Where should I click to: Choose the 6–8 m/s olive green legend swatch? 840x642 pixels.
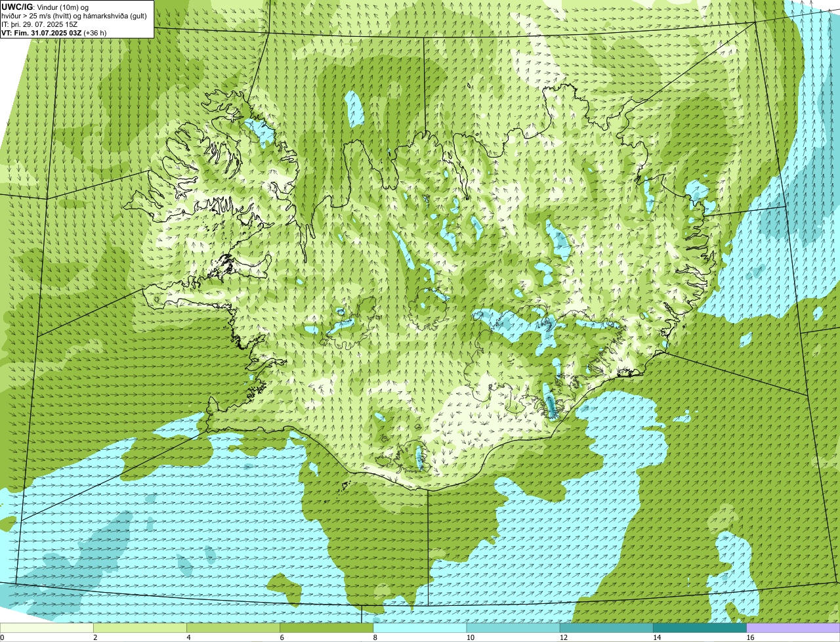pyautogui.click(x=327, y=628)
